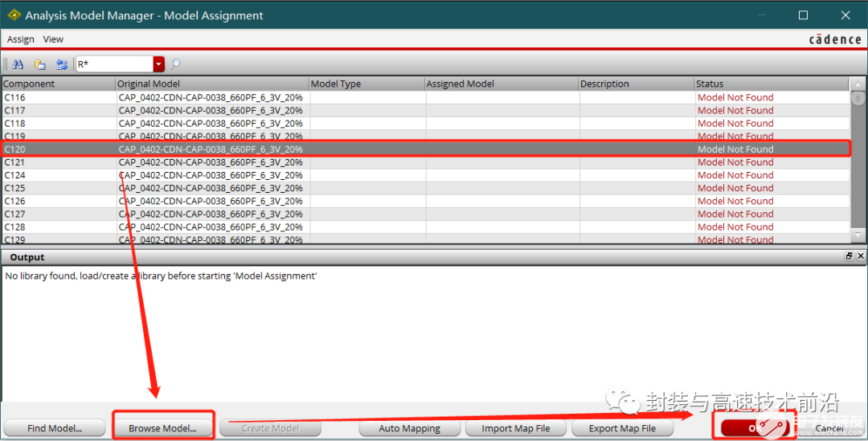The width and height of the screenshot is (868, 441).
Task: Click the table scrollbar up arrow
Action: 858,84
